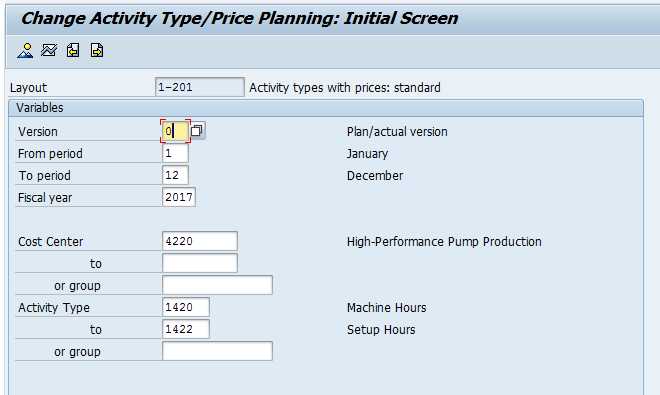Screen dimensions: 660x395
Task: Open the Overview screen icon in toolbar
Action: click(x=25, y=51)
